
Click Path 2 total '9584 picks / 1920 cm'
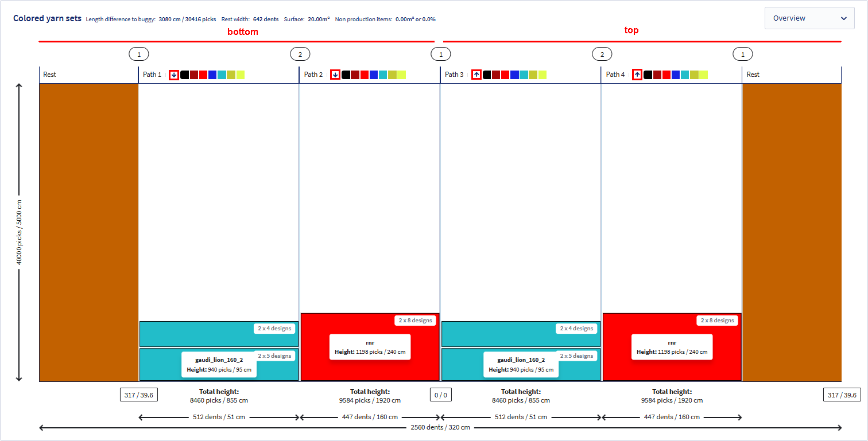(x=370, y=400)
